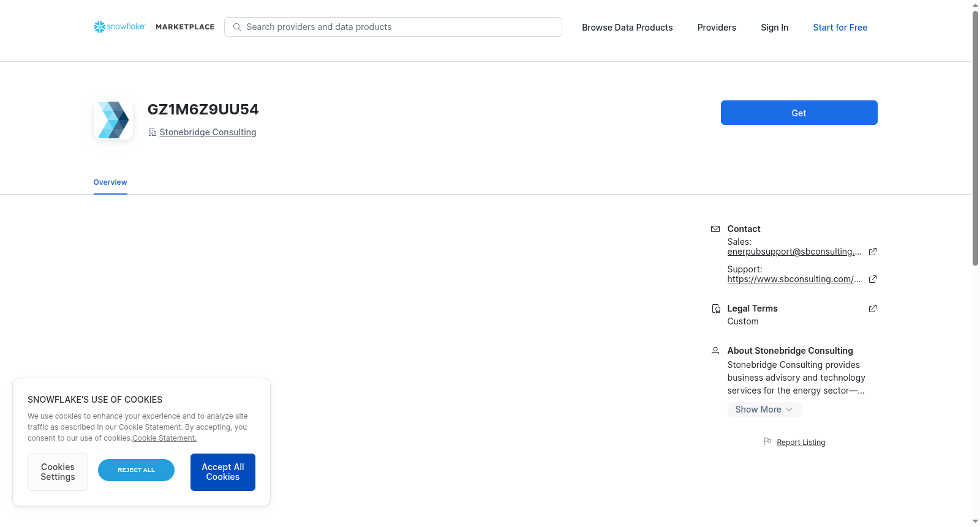Click the Report Listing link
Image resolution: width=980 pixels, height=527 pixels.
(801, 443)
